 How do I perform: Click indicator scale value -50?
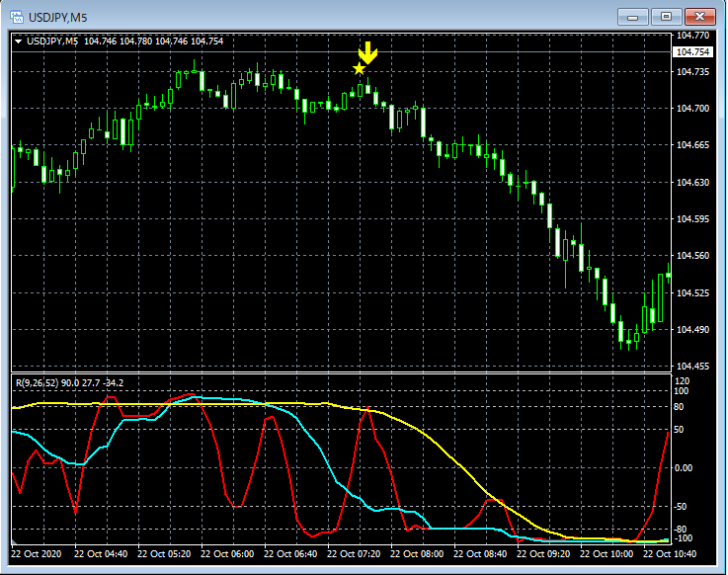coord(681,506)
